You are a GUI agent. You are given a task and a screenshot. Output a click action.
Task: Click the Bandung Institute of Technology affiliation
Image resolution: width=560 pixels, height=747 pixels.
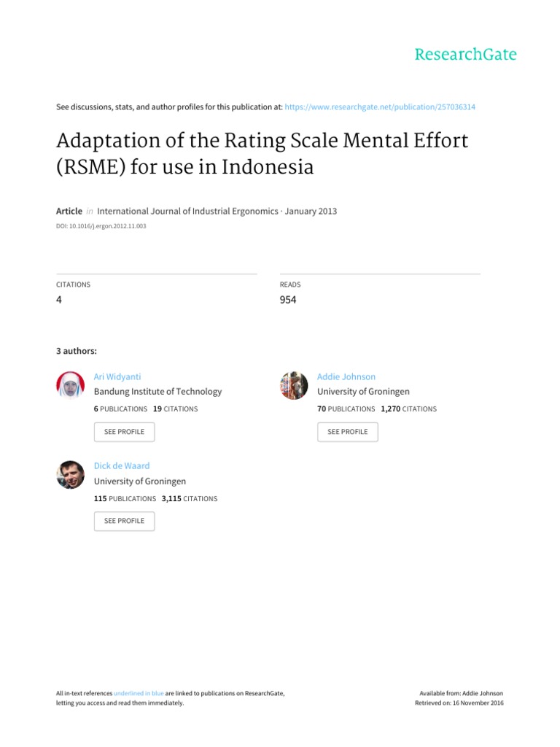pyautogui.click(x=157, y=392)
